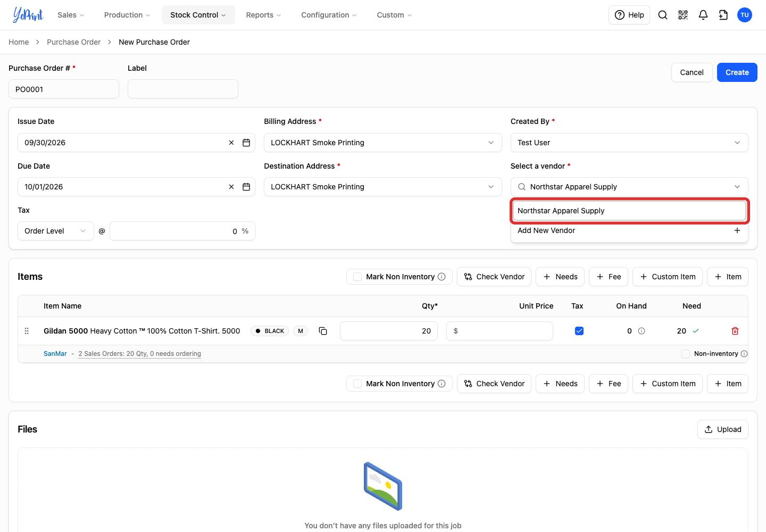
Task: Open the Created By dropdown
Action: coord(629,143)
